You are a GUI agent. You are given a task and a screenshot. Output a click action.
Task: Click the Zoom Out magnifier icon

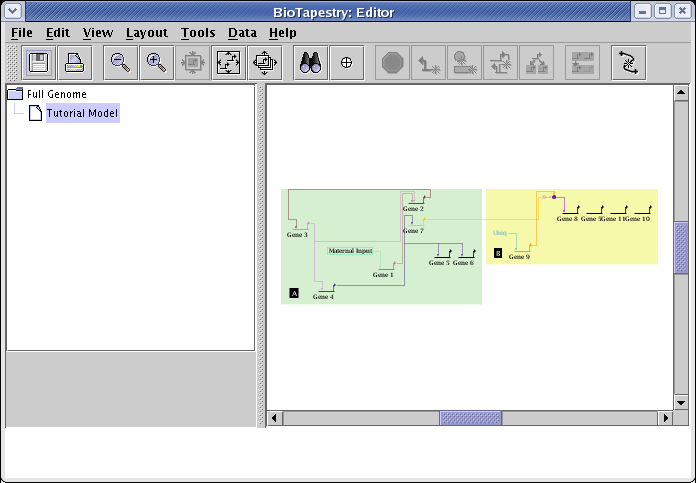[x=120, y=63]
